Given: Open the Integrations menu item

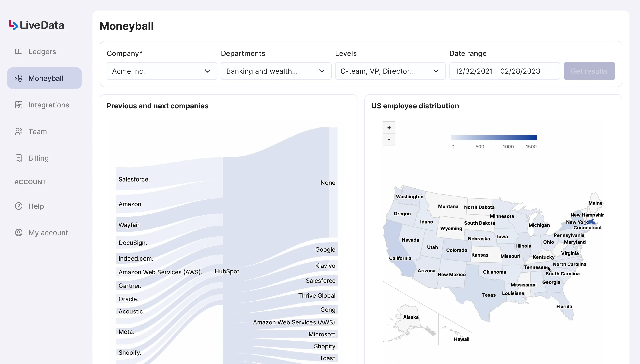Looking at the screenshot, I should tap(49, 105).
